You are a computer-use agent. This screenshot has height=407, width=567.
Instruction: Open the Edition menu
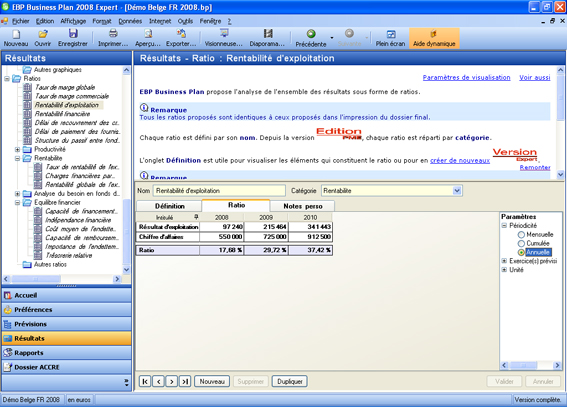45,21
